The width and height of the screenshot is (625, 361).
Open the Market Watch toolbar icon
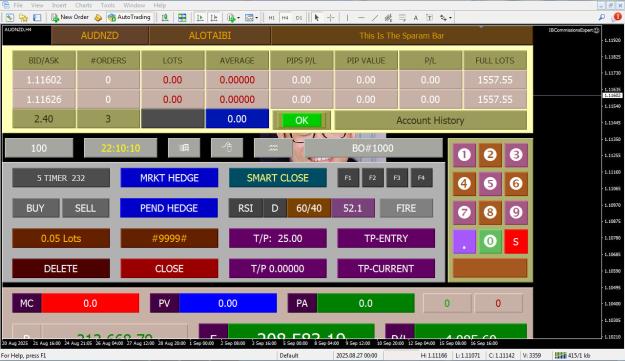(x=10, y=18)
